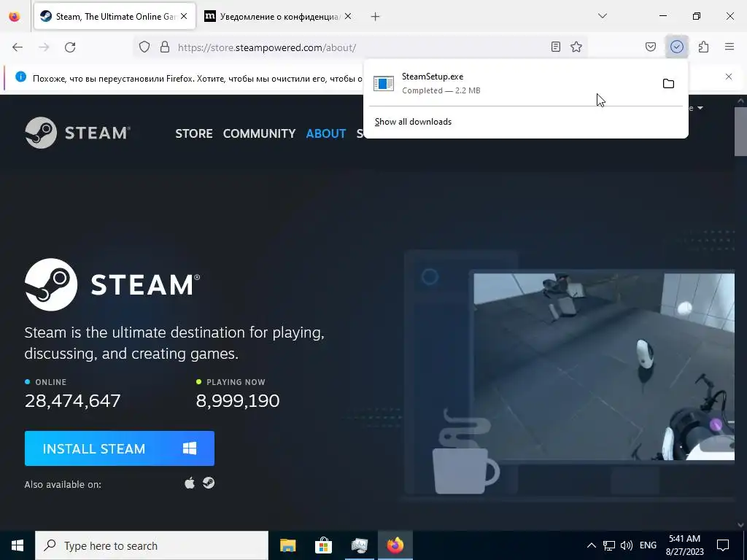View site security padlock info

tap(165, 47)
